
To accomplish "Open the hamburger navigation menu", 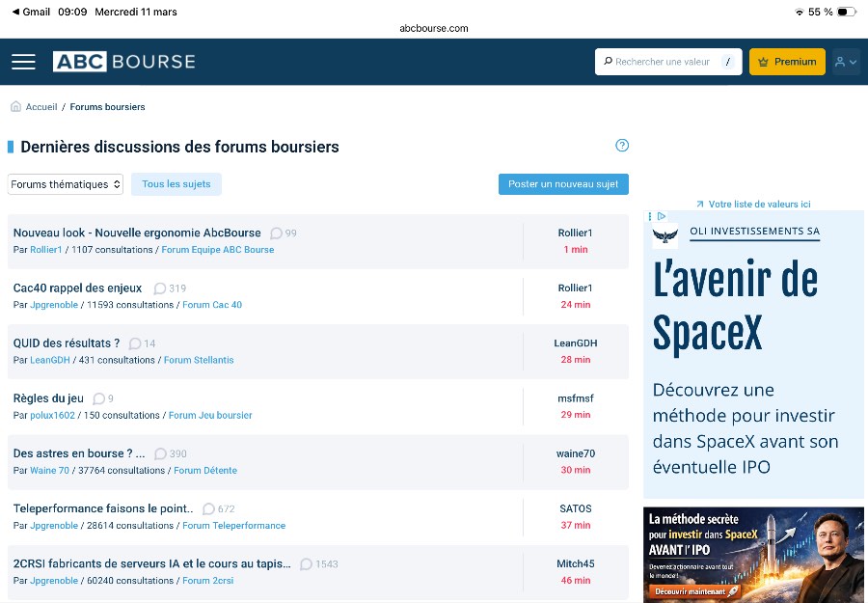I will (23, 62).
